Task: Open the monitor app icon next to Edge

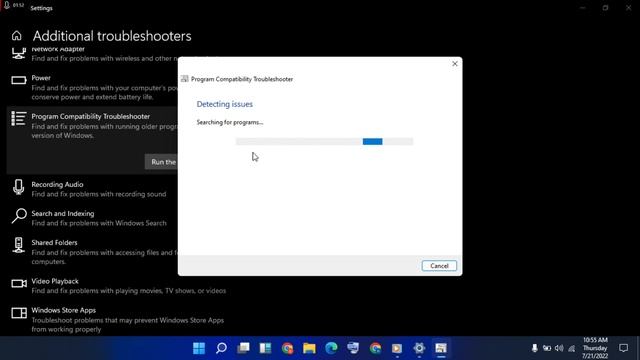Action: (353, 348)
